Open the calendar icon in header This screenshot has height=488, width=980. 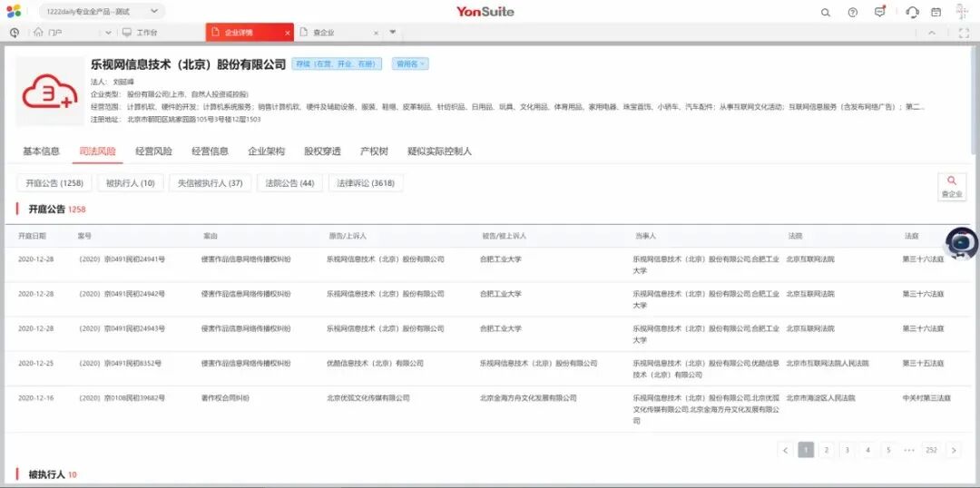click(x=936, y=13)
